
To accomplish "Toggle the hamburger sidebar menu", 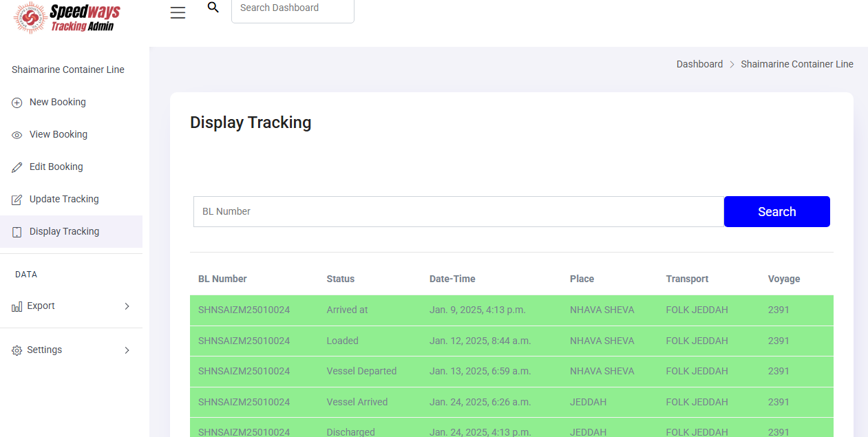I will (x=178, y=12).
